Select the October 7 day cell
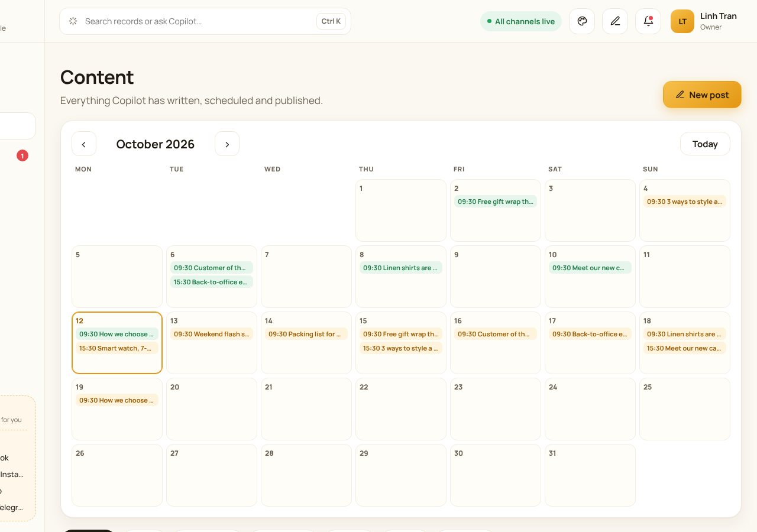Viewport: 757px width, 532px height. point(306,277)
